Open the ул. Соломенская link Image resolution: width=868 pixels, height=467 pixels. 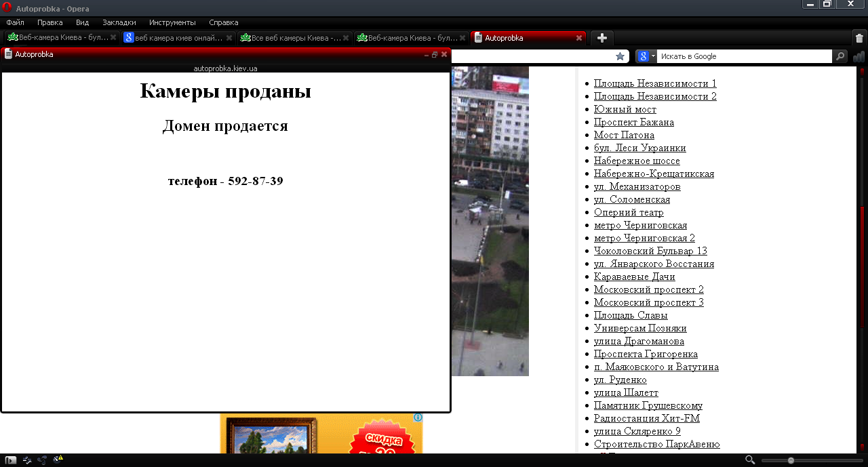632,199
